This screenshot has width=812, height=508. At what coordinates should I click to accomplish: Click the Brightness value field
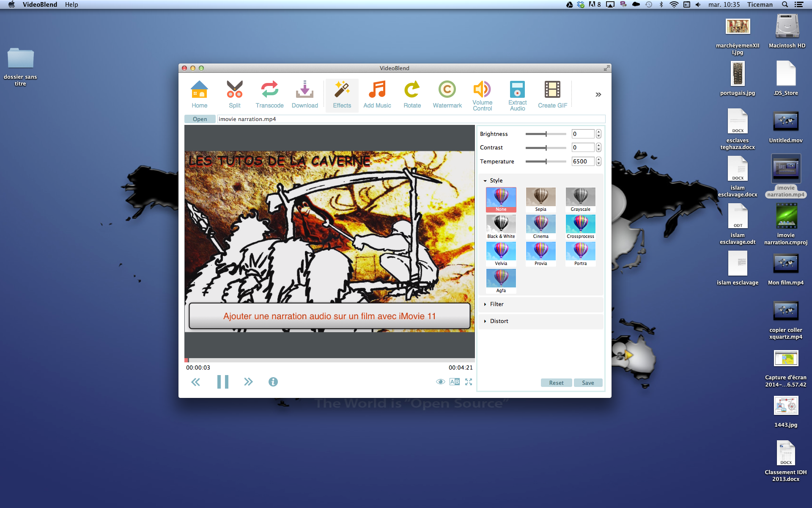[583, 134]
